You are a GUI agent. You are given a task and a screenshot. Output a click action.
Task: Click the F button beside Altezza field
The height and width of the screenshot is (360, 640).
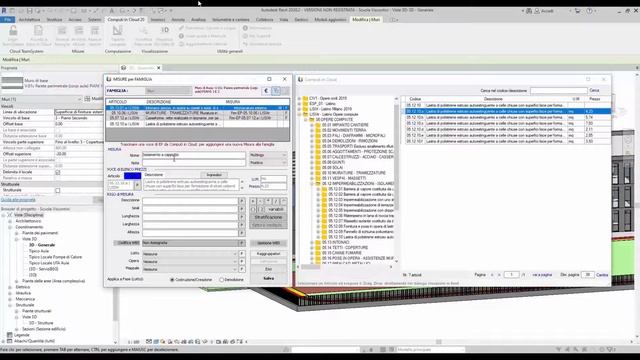[242, 233]
